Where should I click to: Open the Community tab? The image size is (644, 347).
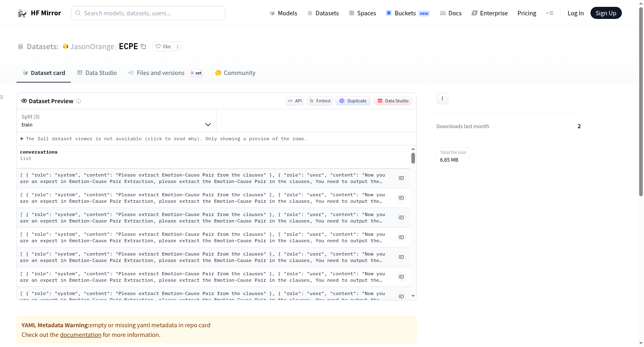tap(235, 73)
